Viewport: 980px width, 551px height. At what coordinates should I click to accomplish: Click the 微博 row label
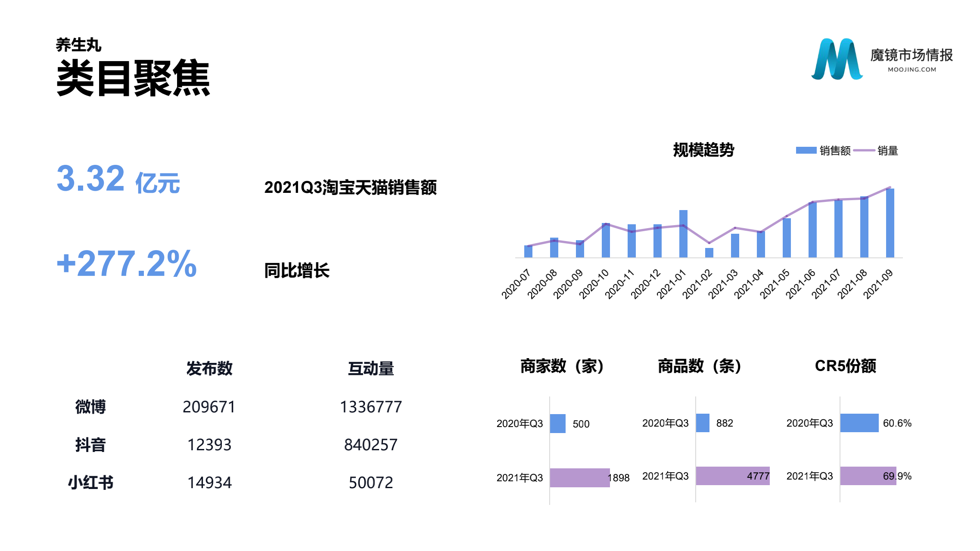[90, 407]
